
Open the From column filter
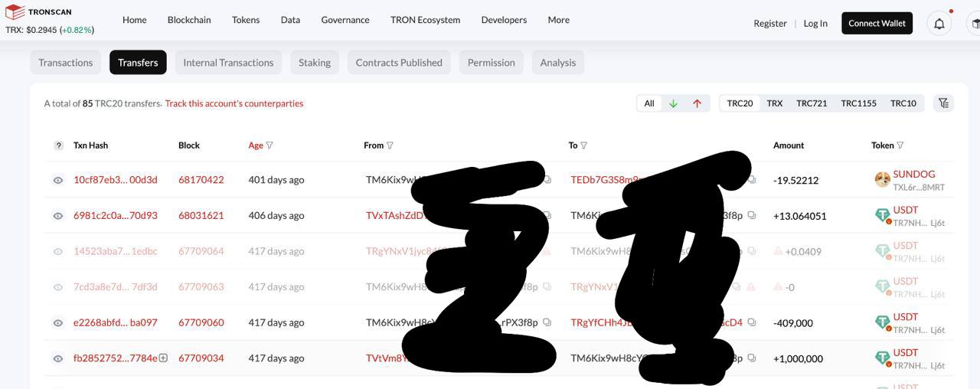[x=390, y=145]
